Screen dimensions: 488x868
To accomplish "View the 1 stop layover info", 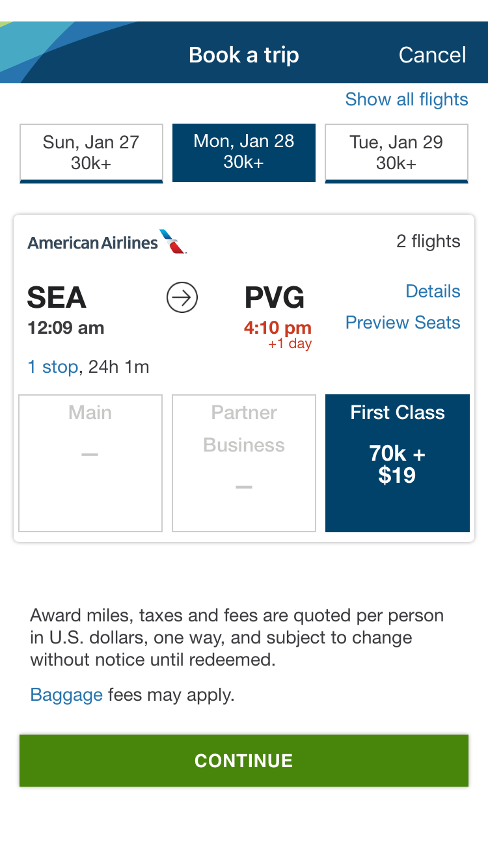I will 53,367.
